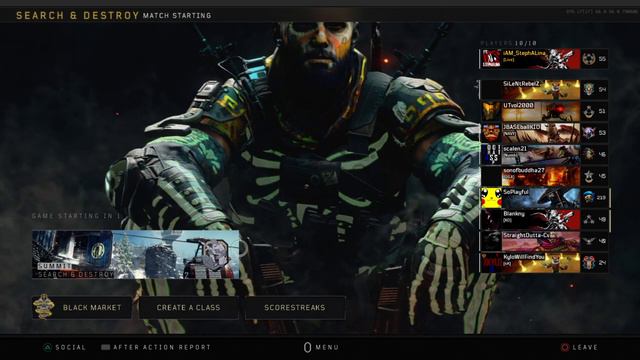Click the Black Market emblem icon
This screenshot has height=360, width=640.
click(x=44, y=307)
